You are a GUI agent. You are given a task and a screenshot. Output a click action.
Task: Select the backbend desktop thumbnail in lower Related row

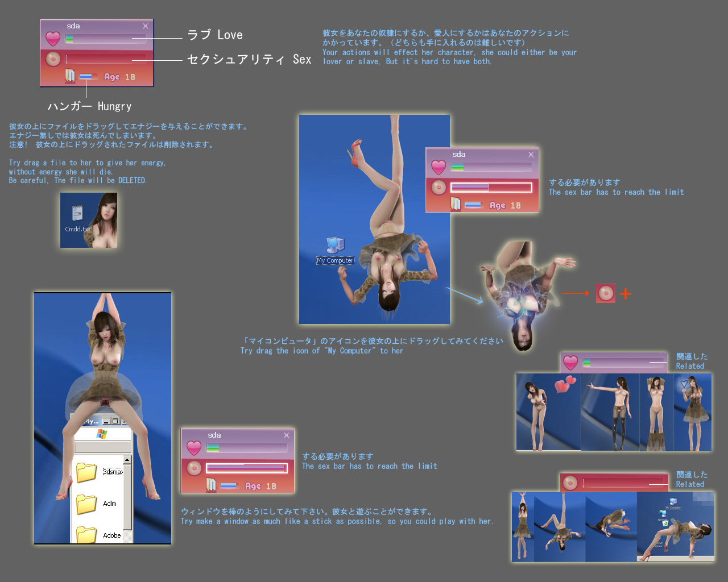[677, 526]
